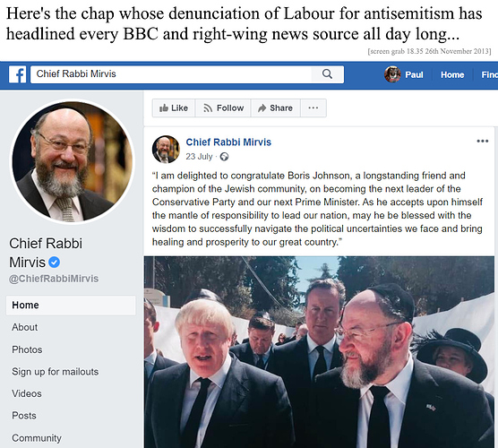Open the page actions ellipsis menu
Image resolution: width=498 pixels, height=448 pixels.
click(313, 108)
